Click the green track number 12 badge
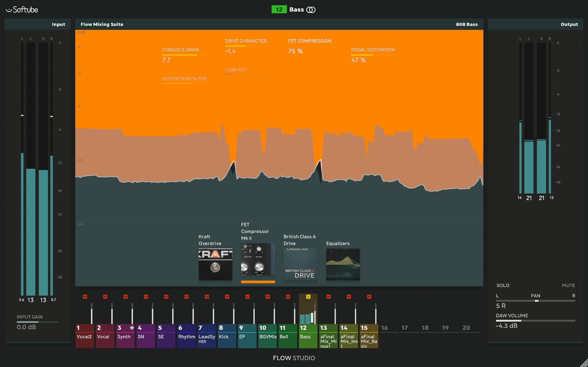The height and width of the screenshot is (367, 588). click(x=279, y=10)
